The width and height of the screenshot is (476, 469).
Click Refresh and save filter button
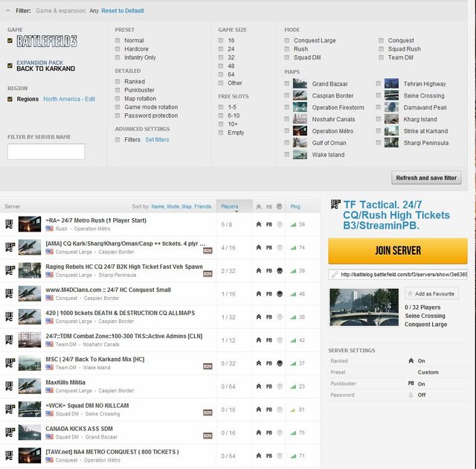426,178
